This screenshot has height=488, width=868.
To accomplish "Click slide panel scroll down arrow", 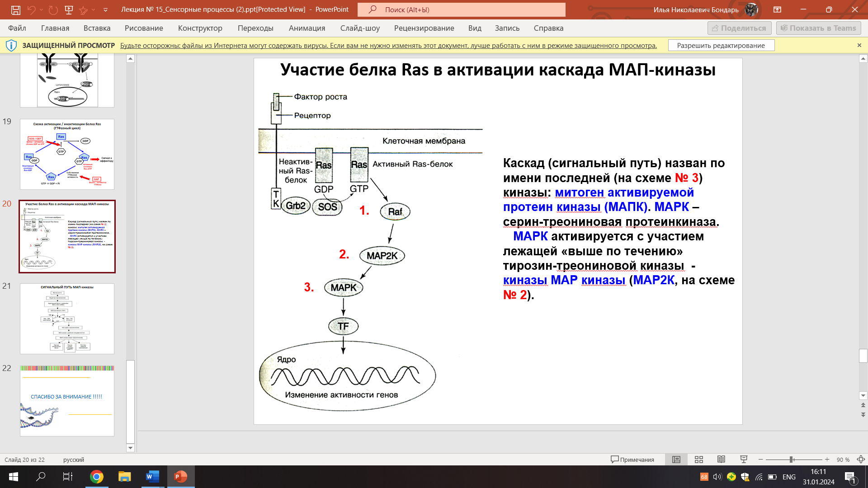I will pos(130,448).
